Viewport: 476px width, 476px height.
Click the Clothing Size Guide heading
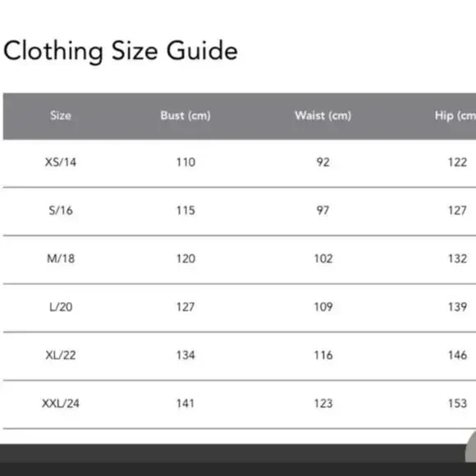(120, 52)
